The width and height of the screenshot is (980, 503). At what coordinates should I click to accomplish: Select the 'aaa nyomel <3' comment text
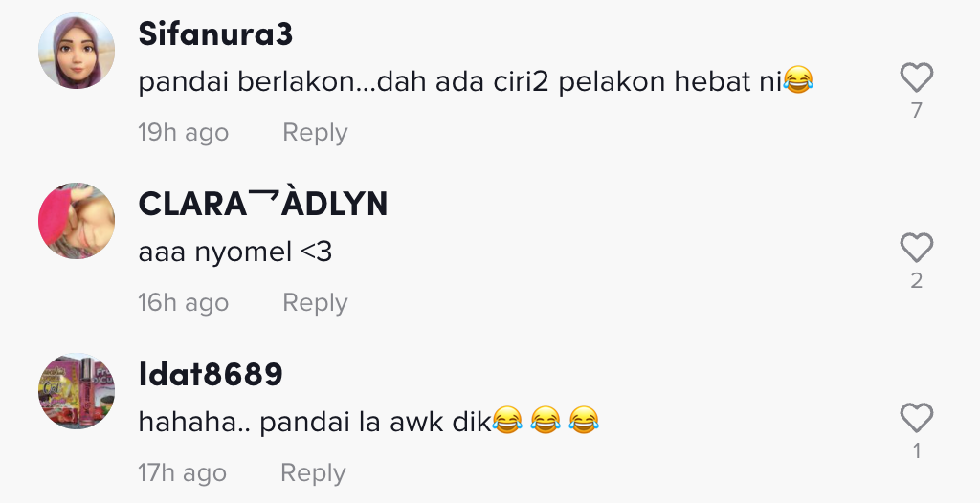(x=235, y=251)
